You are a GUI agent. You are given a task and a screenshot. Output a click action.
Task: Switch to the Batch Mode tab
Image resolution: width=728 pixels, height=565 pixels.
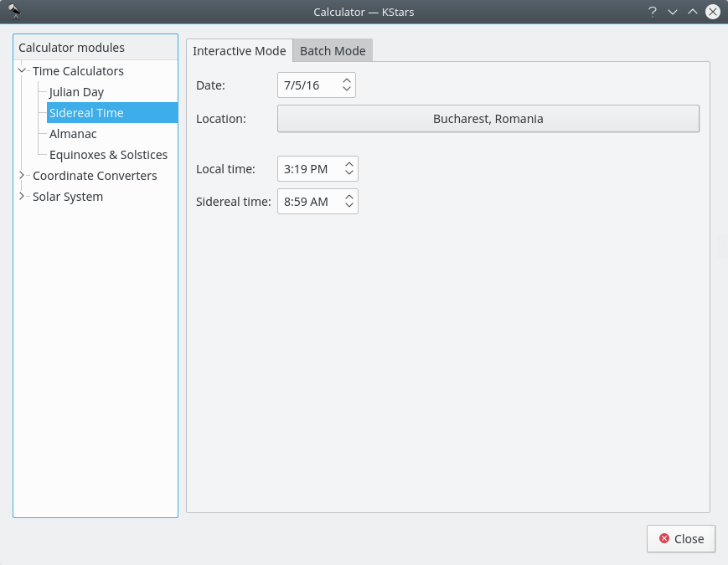[333, 51]
